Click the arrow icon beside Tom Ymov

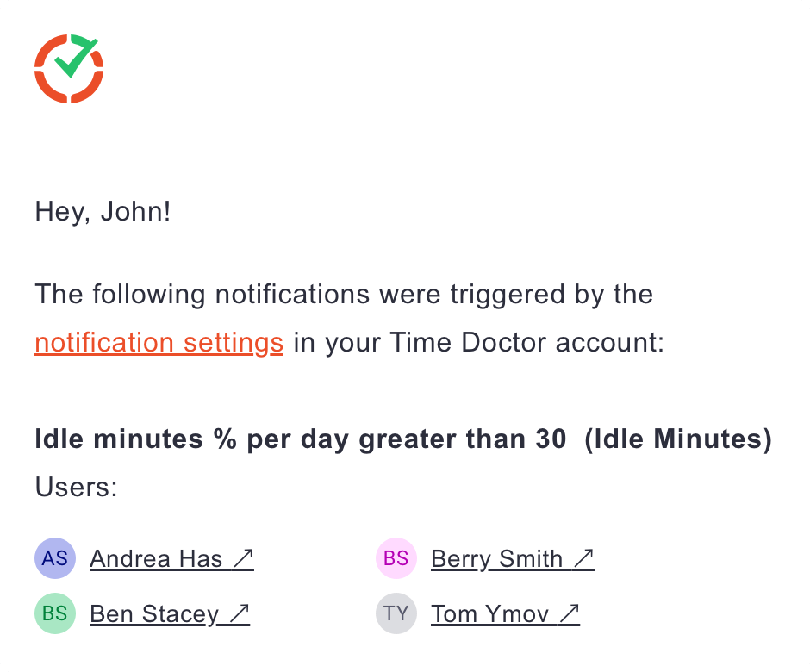[x=569, y=614]
